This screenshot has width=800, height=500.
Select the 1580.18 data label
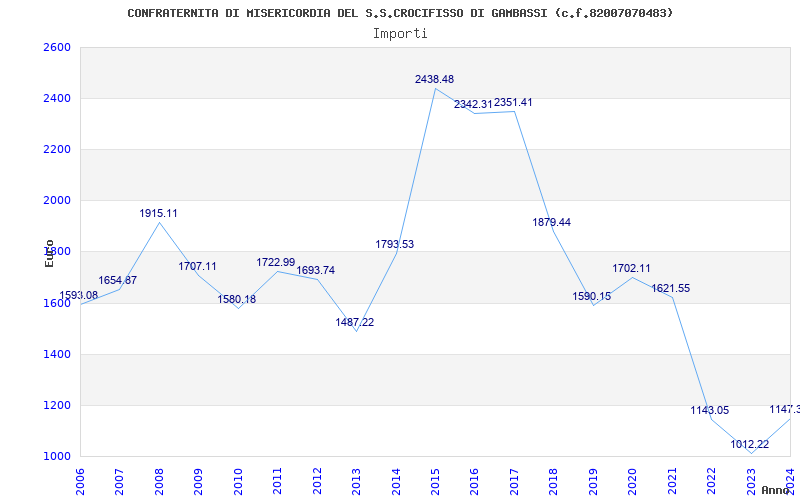[x=237, y=299]
